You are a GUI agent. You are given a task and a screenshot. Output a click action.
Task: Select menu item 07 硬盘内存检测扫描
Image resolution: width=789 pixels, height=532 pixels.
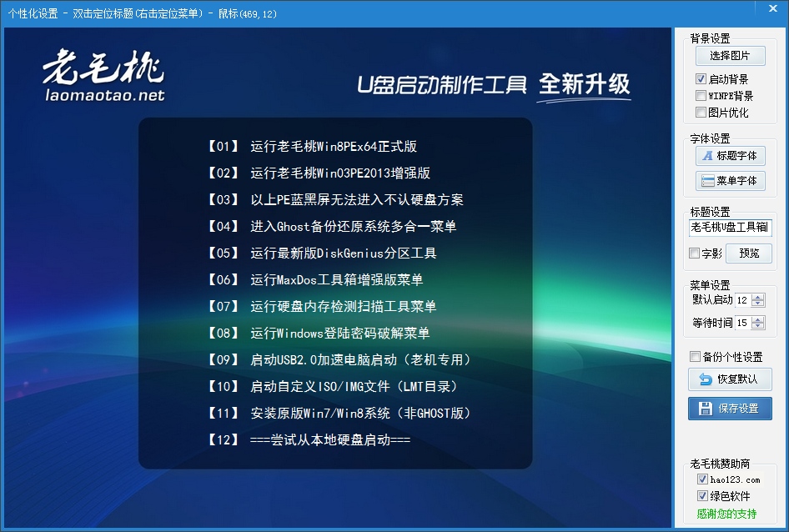click(x=321, y=307)
